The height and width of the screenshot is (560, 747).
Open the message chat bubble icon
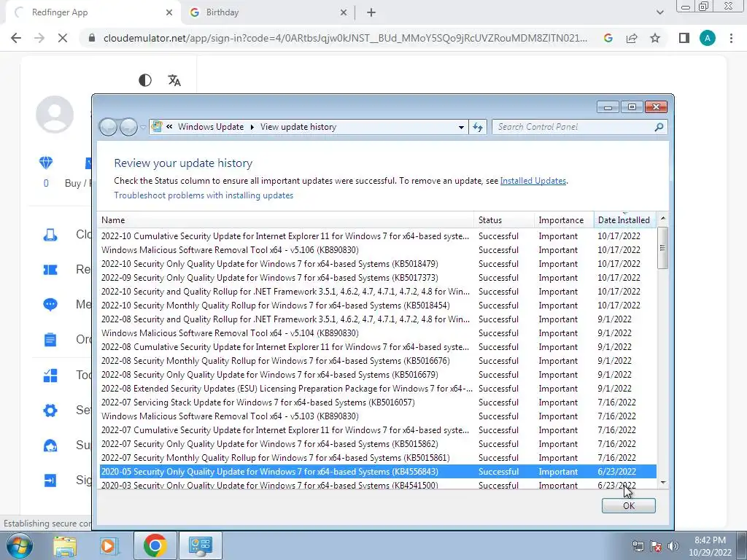click(50, 304)
